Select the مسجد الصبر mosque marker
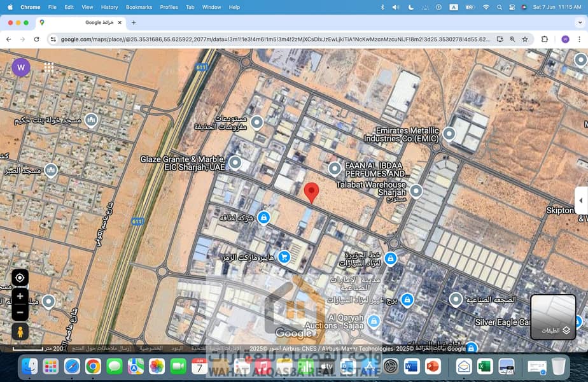This screenshot has height=382, width=588. click(51, 171)
